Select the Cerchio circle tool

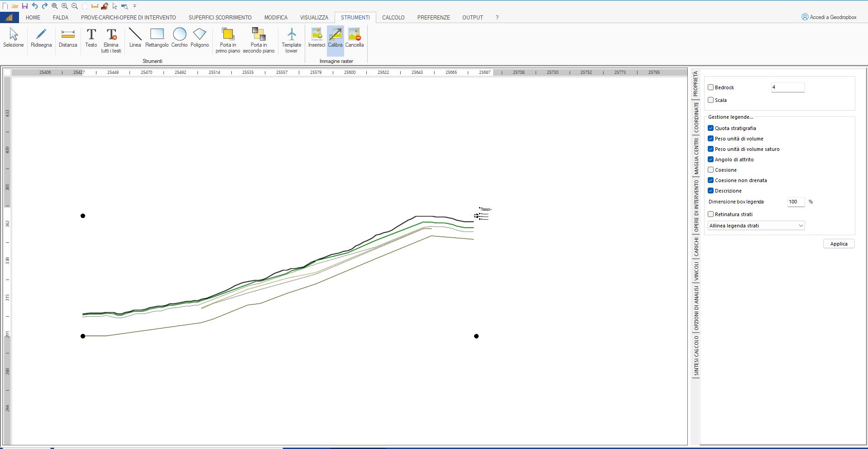coord(179,38)
